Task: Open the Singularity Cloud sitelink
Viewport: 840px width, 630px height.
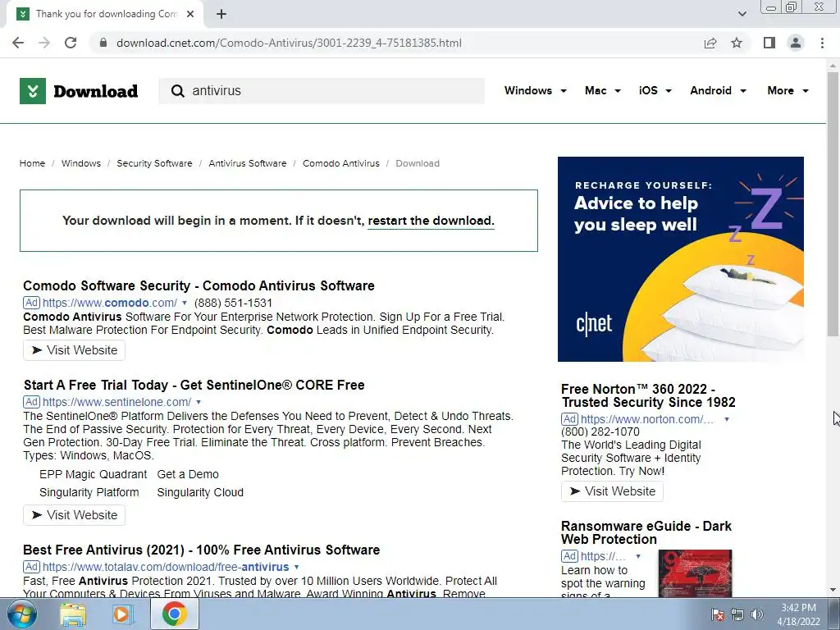Action: coord(200,492)
